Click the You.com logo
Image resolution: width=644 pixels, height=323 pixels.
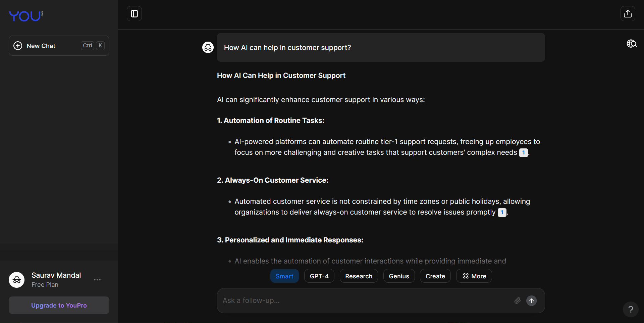point(25,16)
